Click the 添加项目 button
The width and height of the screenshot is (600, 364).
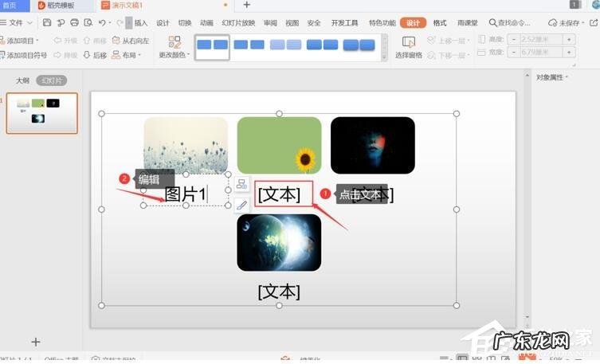tap(19, 41)
